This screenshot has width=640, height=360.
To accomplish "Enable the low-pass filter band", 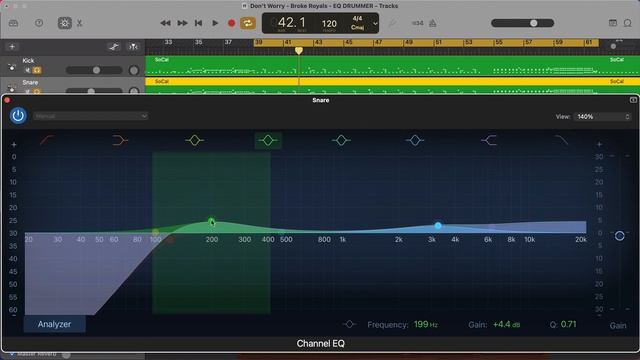I will coord(562,140).
